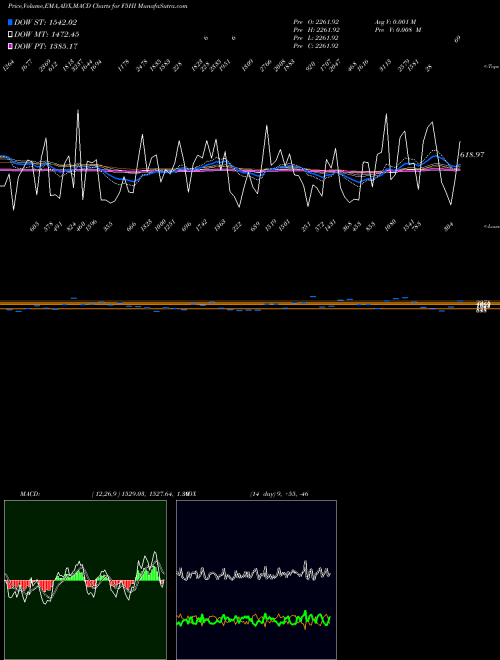Select the 'DOW ST: 1542.02' legend text
The image size is (500, 660).
coord(45,22)
